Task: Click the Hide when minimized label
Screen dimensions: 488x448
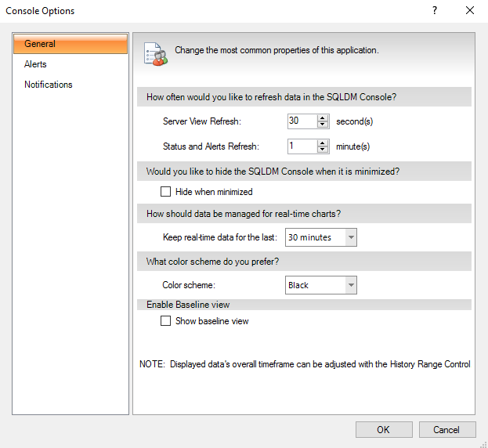Action: tap(214, 192)
